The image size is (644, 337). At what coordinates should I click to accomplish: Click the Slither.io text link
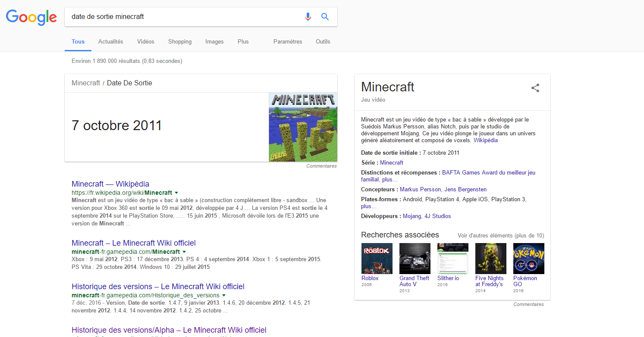click(x=448, y=278)
